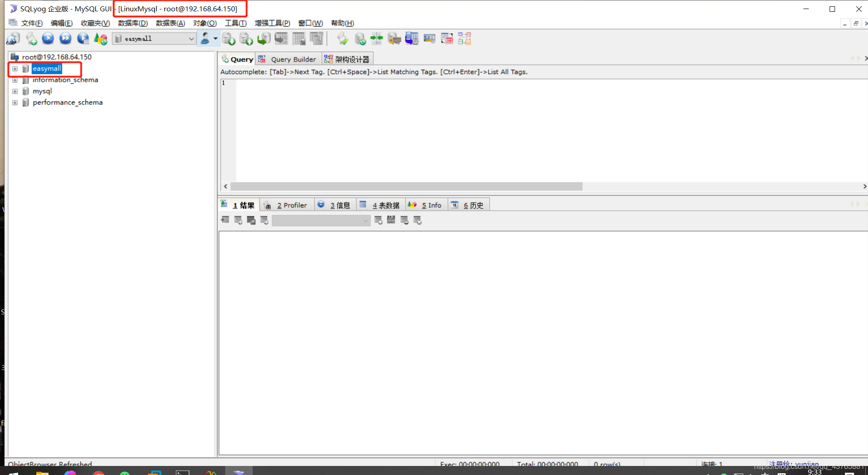
Task: Click the red table query builder icon
Action: [x=447, y=39]
